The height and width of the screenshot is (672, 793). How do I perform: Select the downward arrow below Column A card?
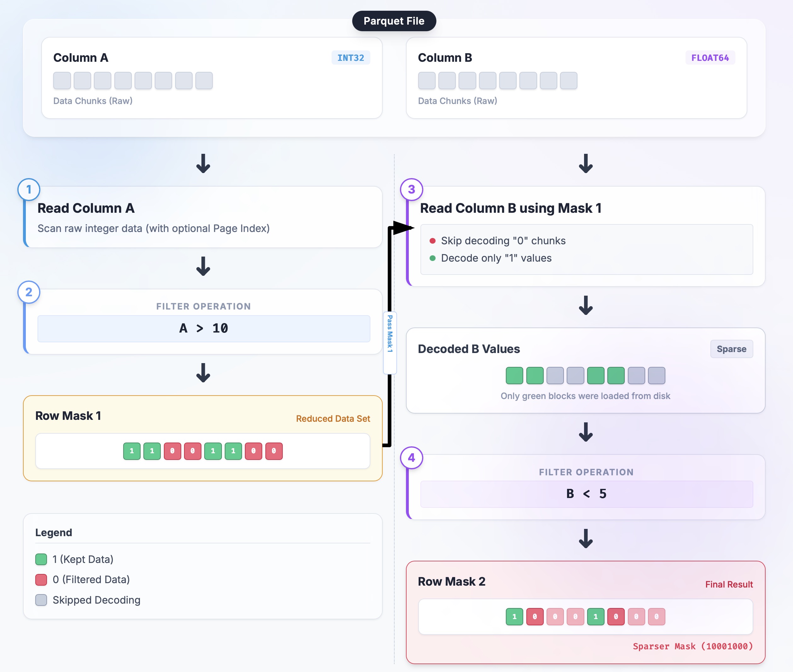203,165
